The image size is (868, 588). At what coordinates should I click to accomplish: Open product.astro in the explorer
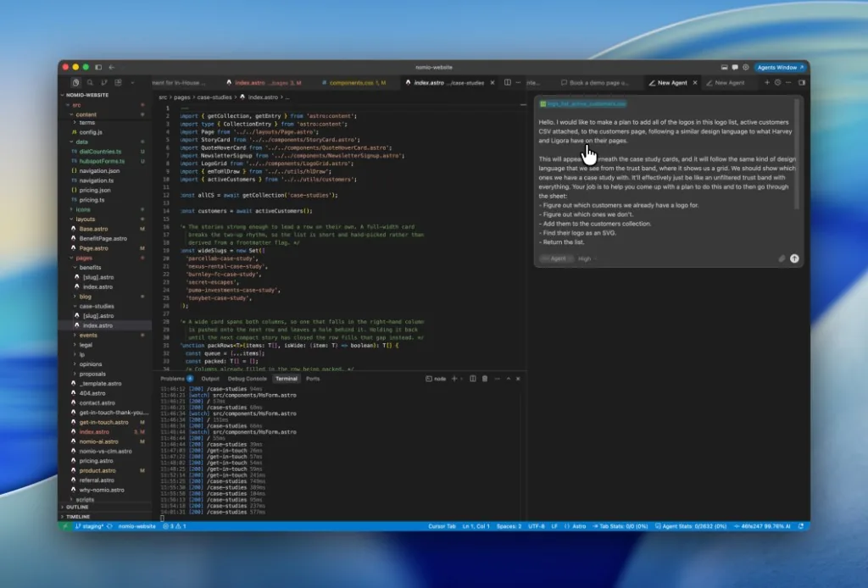click(97, 471)
